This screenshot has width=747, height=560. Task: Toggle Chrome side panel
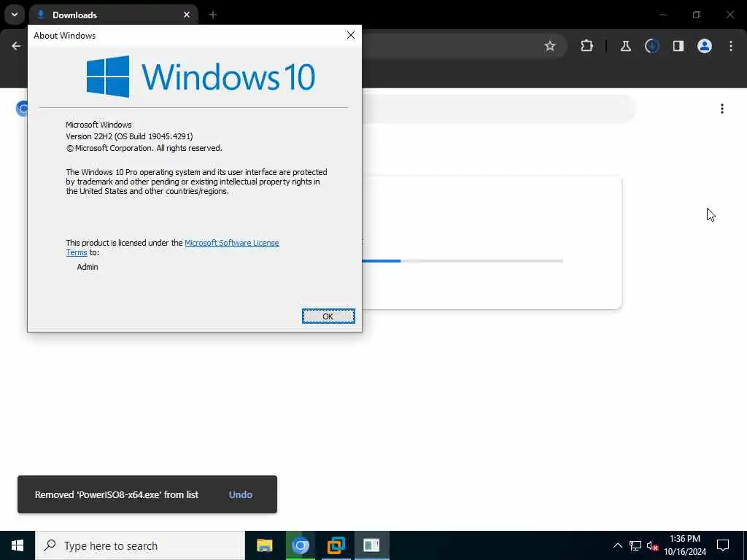tap(678, 46)
